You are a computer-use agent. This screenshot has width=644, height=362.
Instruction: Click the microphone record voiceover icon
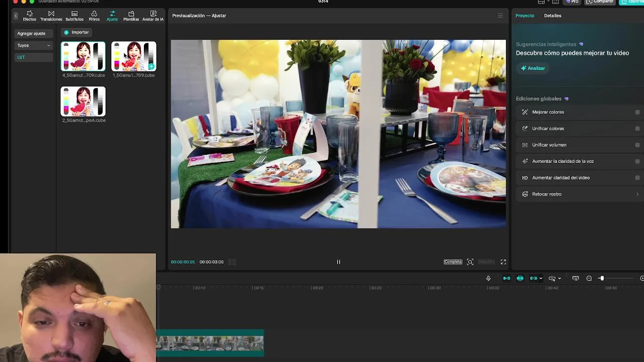click(x=488, y=278)
